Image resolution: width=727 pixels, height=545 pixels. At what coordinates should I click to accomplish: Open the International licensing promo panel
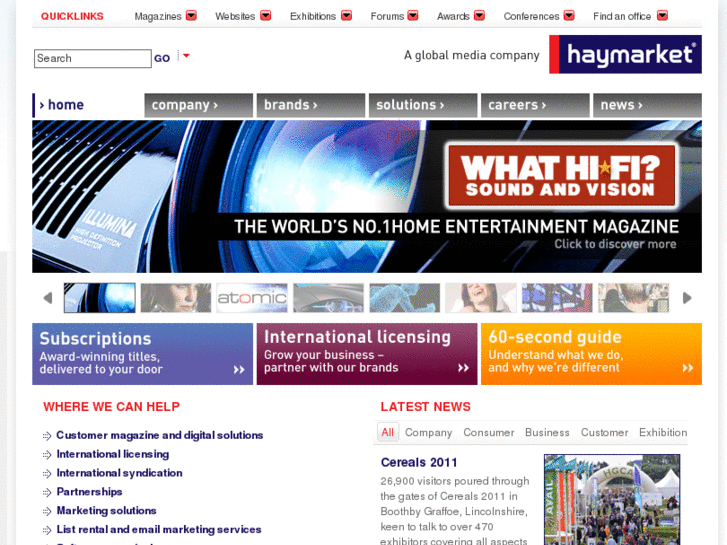[x=367, y=354]
